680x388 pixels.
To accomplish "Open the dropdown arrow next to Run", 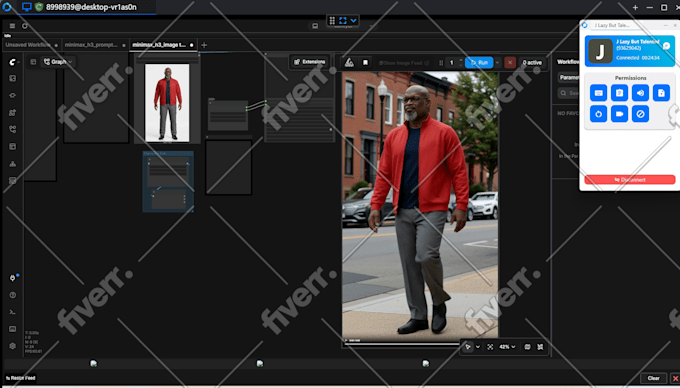I will (497, 63).
